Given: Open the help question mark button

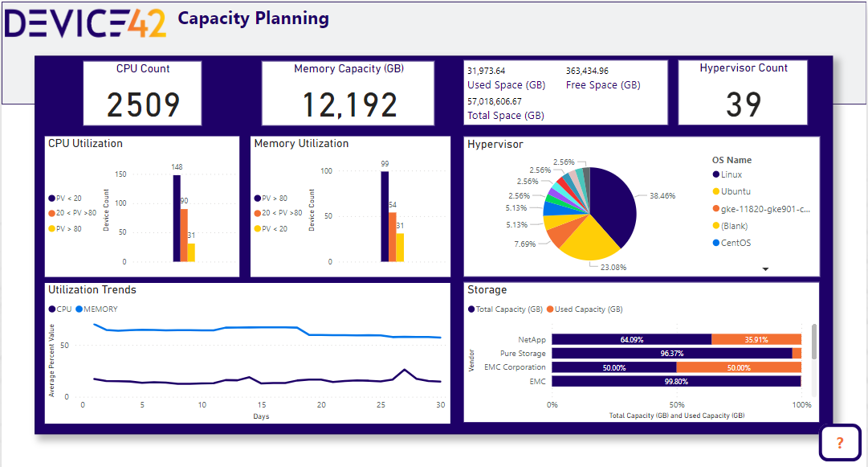Looking at the screenshot, I should [x=840, y=443].
